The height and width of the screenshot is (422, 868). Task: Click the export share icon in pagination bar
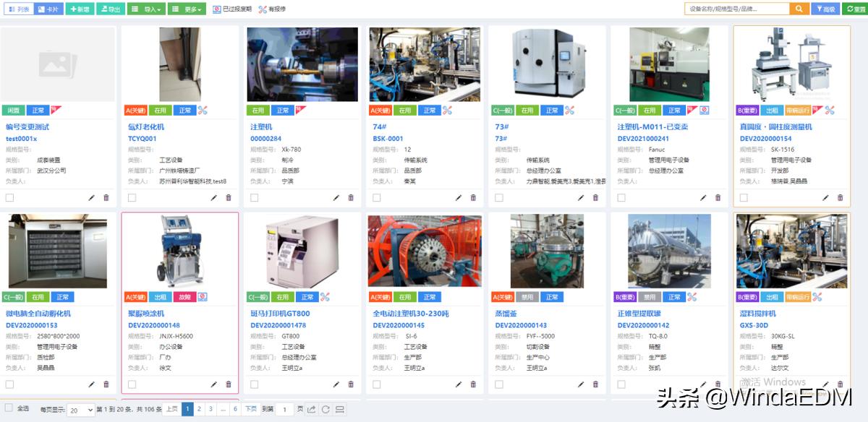(311, 410)
